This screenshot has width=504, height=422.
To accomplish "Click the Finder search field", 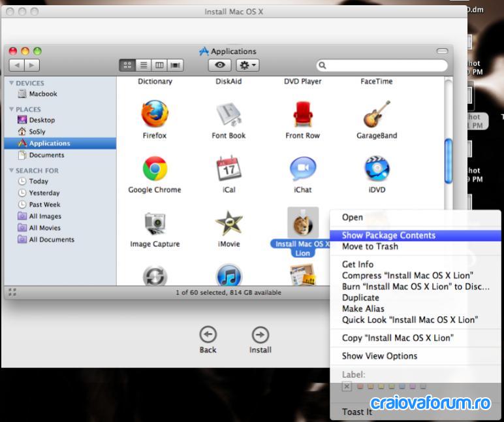I will (382, 65).
